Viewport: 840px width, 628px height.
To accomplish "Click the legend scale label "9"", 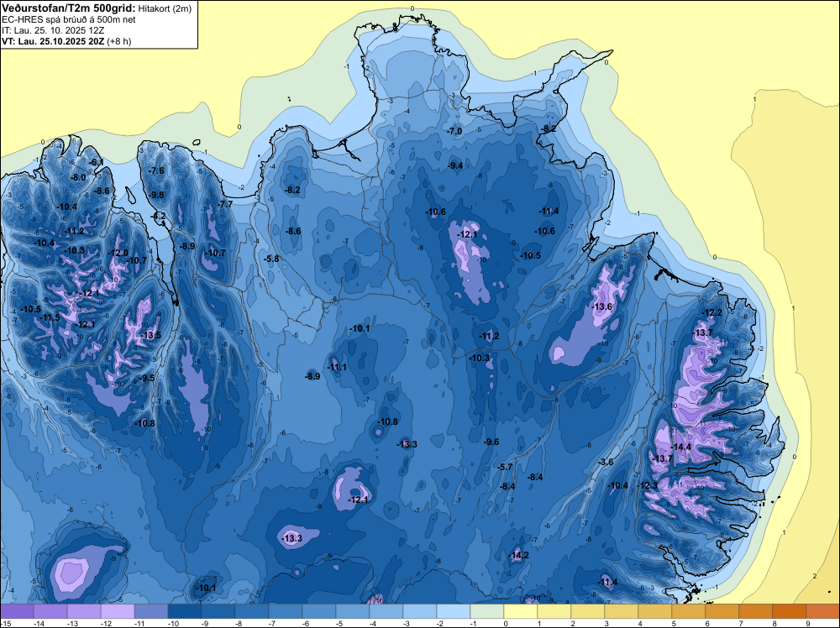I will tap(807, 623).
